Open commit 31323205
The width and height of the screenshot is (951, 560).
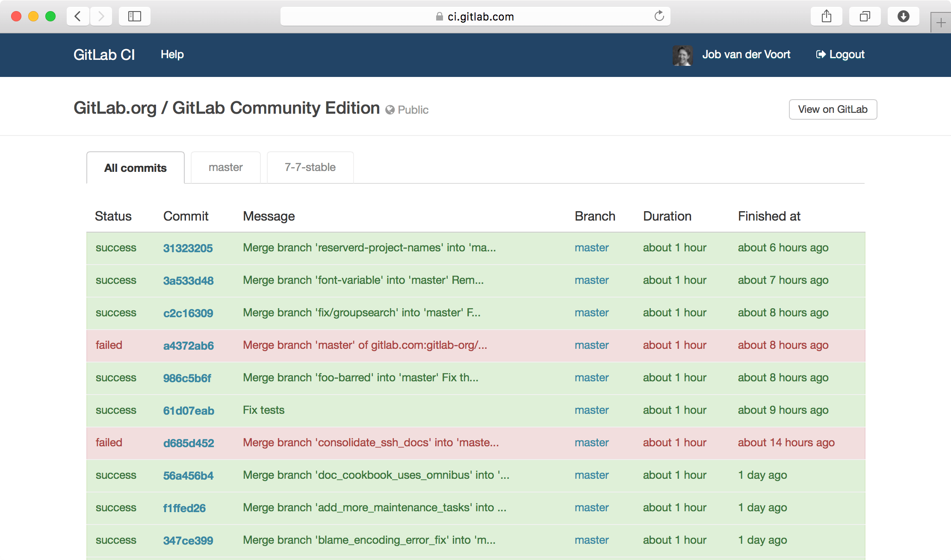(188, 248)
